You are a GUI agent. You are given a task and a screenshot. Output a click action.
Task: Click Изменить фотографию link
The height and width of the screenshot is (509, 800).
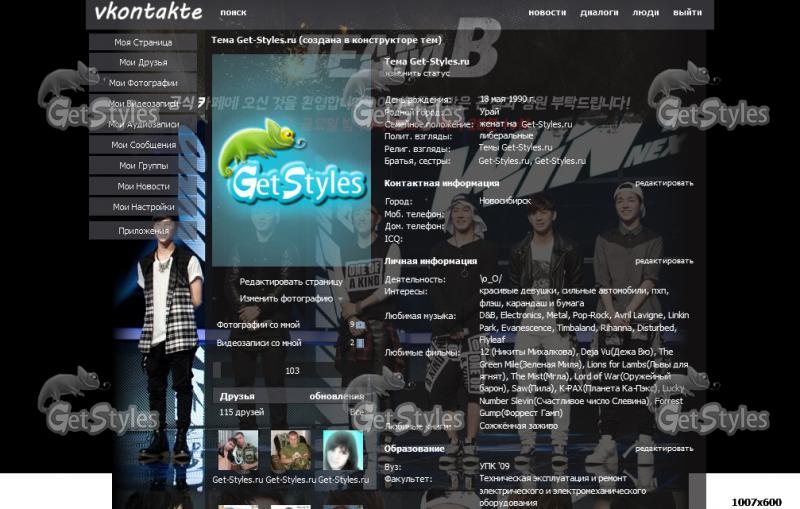point(286,298)
